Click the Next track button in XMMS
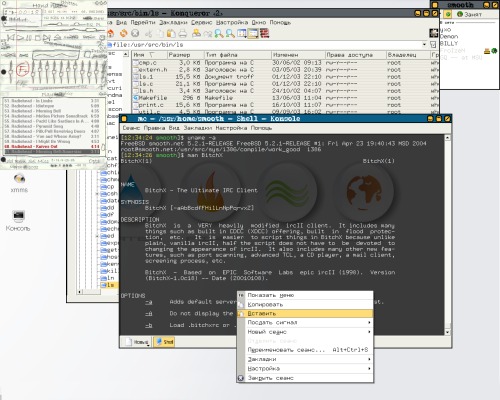The height and width of the screenshot is (400, 500). click(x=47, y=37)
